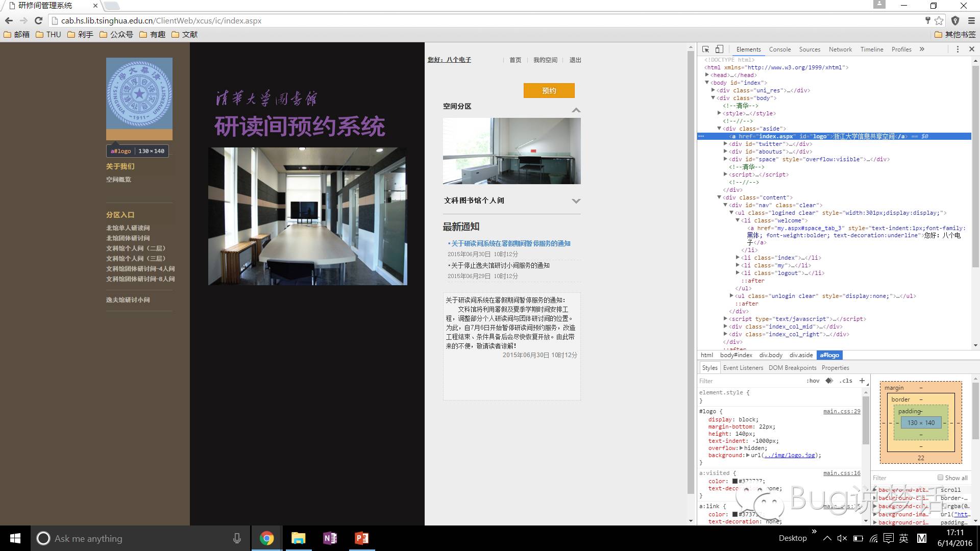Toggle the :hov element state panel
This screenshot has width=980, height=551.
pos(813,381)
